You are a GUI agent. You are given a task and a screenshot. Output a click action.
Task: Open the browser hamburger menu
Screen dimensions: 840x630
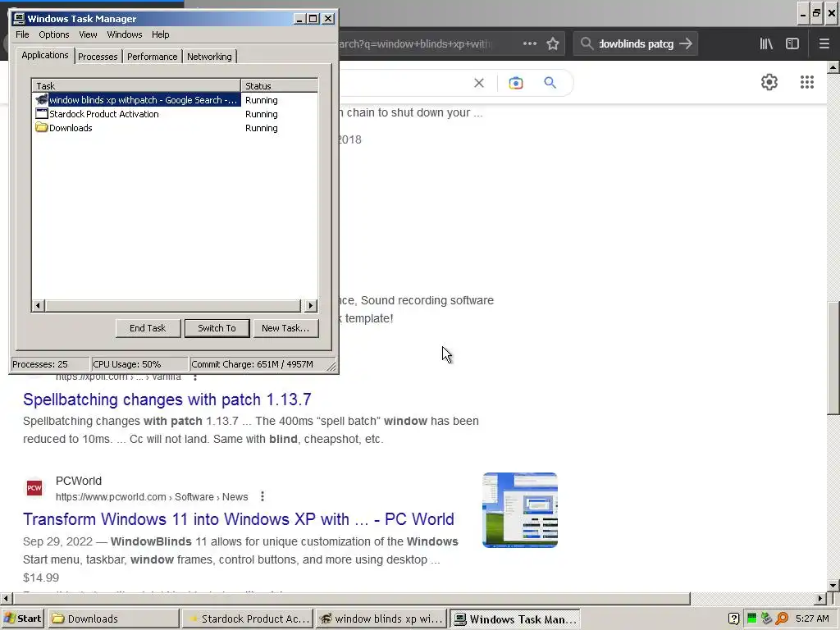(824, 44)
